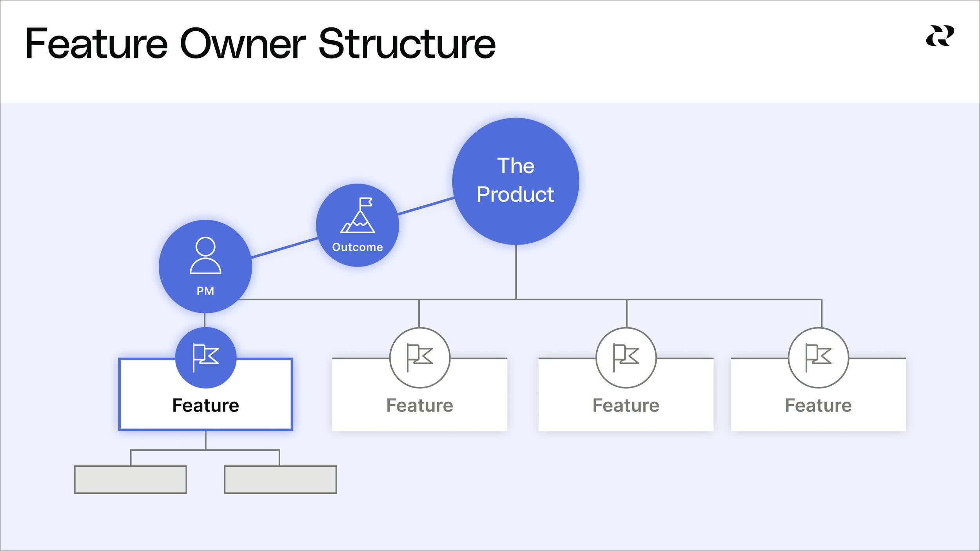Screen dimensions: 980x551
Task: Click the large The Product circle
Action: click(x=515, y=181)
